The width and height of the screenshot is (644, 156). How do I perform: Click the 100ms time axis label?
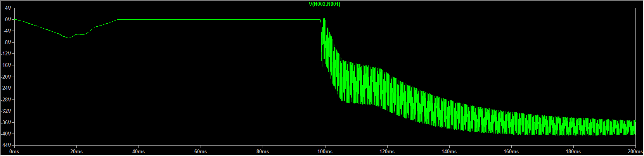pos(325,152)
